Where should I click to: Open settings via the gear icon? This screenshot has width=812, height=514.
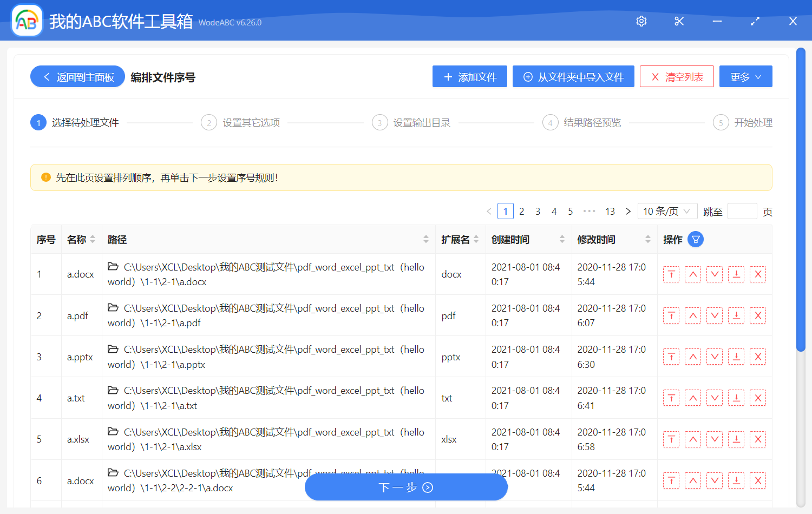point(641,21)
